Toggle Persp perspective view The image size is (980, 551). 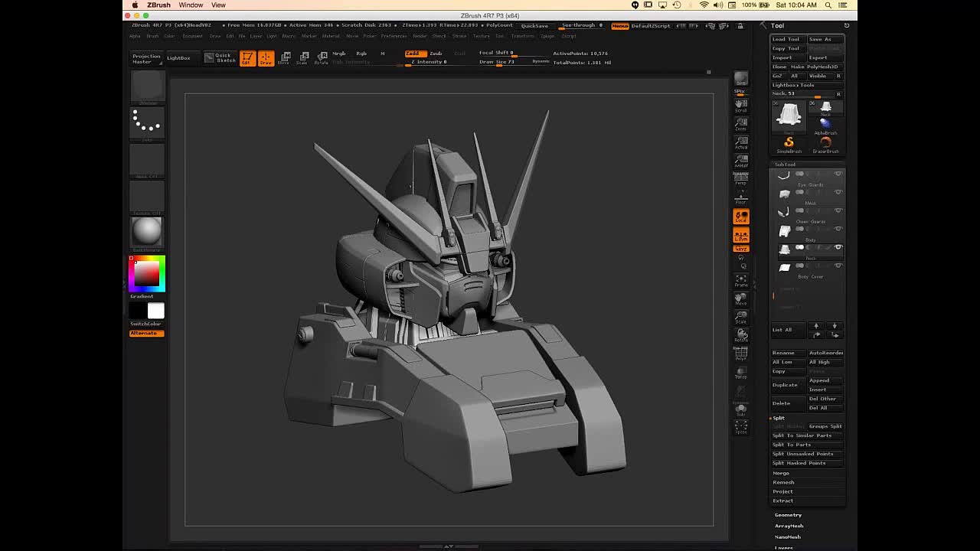[x=740, y=180]
